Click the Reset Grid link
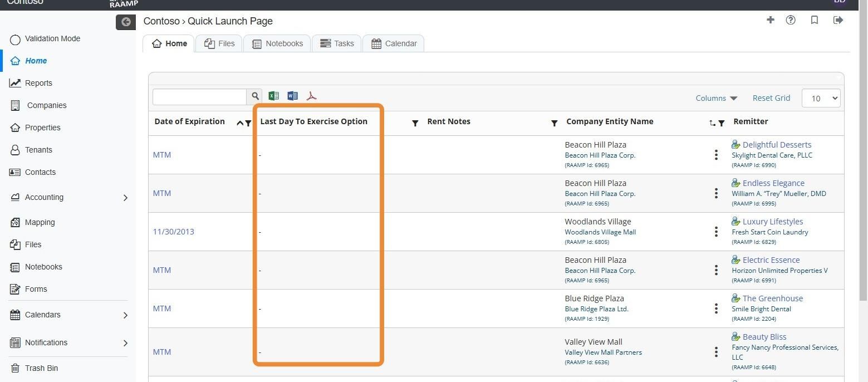868x382 pixels. [x=771, y=98]
